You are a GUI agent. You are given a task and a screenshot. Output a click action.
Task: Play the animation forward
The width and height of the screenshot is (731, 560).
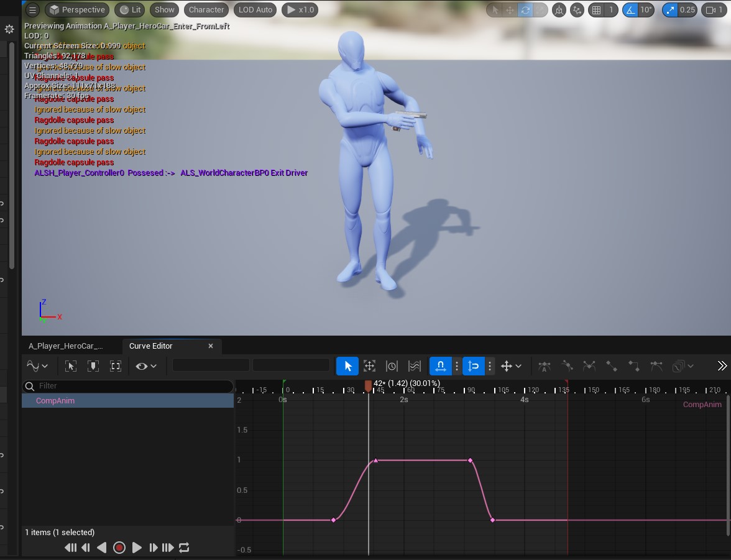(x=137, y=548)
